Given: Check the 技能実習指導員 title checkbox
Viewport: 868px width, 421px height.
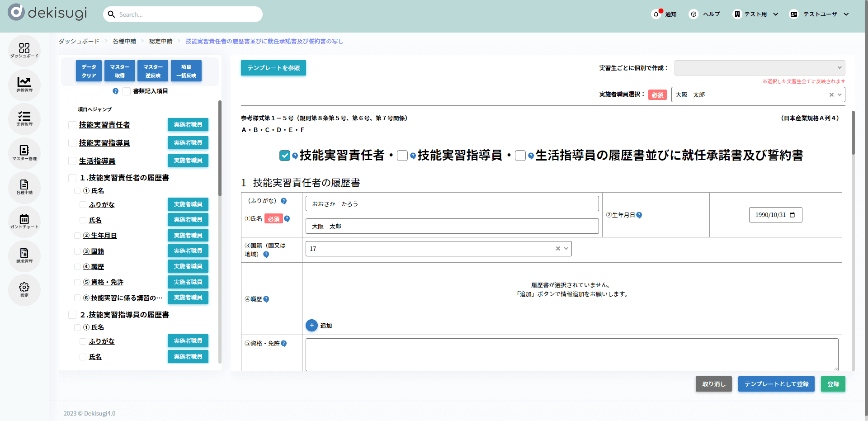Looking at the screenshot, I should 402,156.
